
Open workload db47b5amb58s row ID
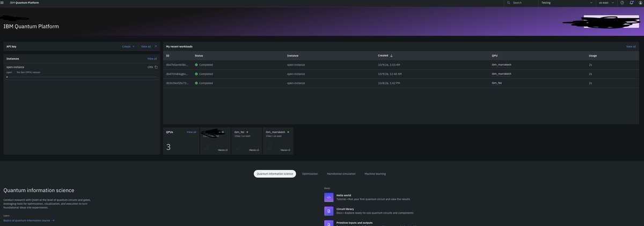coord(177,65)
